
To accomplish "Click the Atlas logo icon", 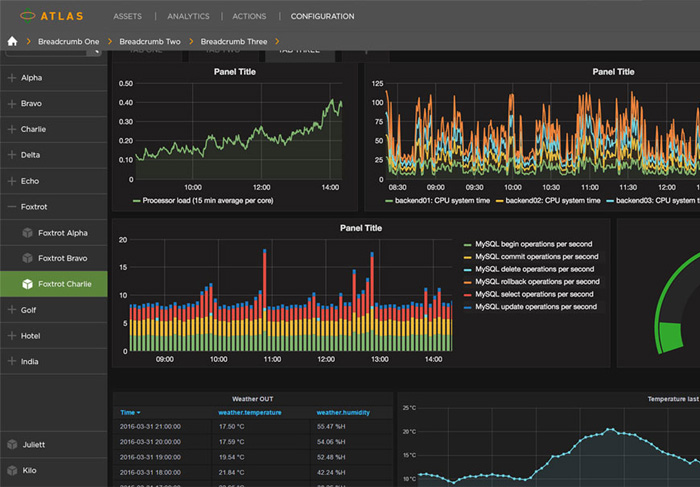I will point(27,16).
